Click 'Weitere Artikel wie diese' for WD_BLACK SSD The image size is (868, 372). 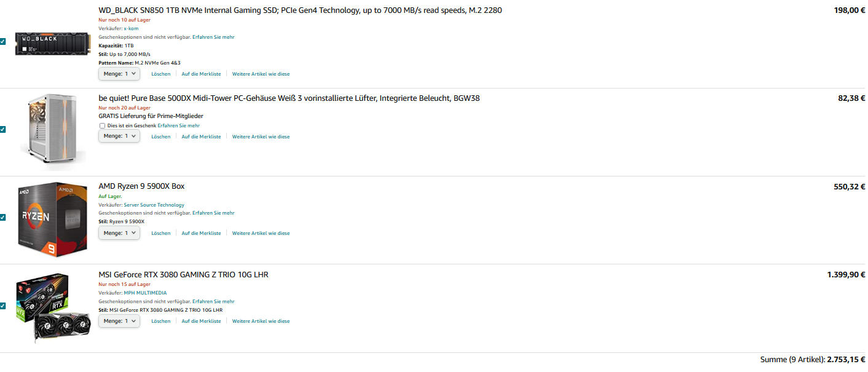261,74
